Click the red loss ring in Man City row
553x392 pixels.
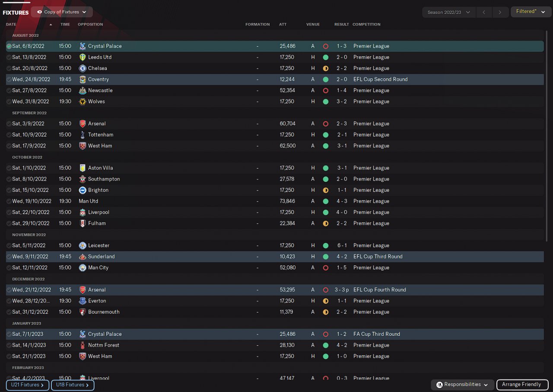(x=326, y=268)
